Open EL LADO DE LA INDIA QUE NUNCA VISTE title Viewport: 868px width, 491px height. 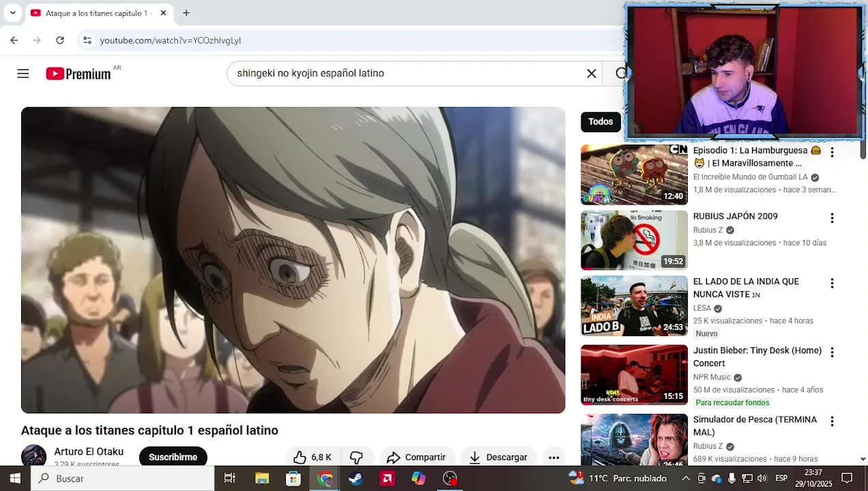(746, 288)
